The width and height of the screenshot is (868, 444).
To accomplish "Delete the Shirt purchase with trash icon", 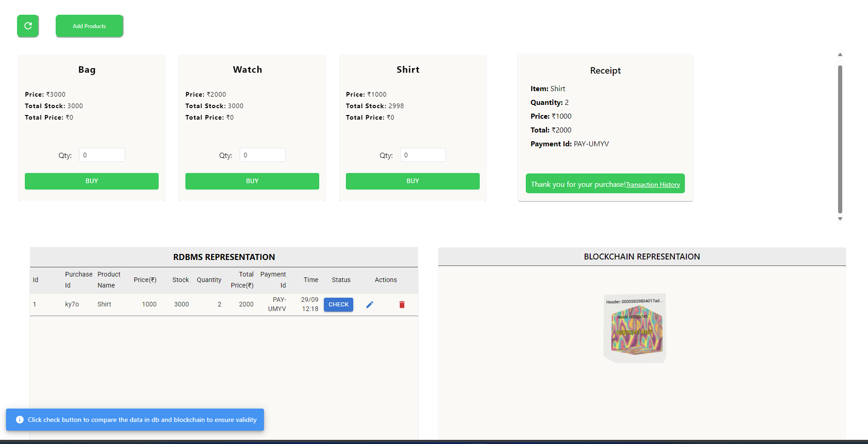I will point(402,305).
